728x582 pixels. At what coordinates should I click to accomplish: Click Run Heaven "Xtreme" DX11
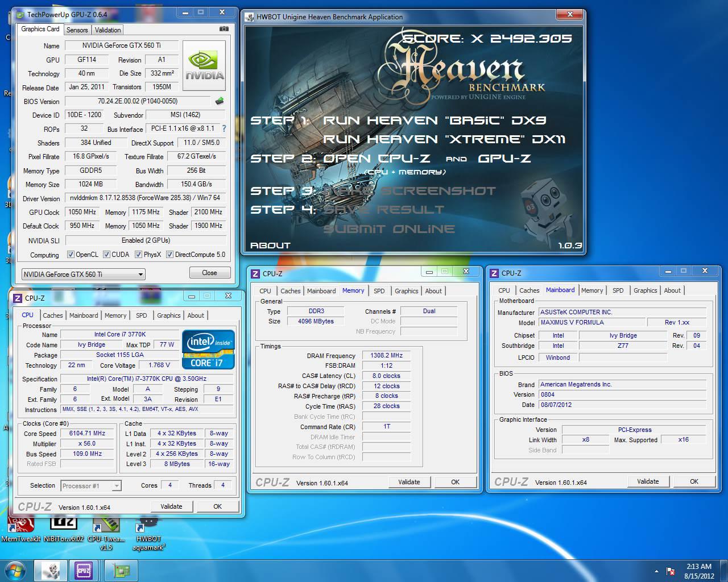[x=444, y=139]
